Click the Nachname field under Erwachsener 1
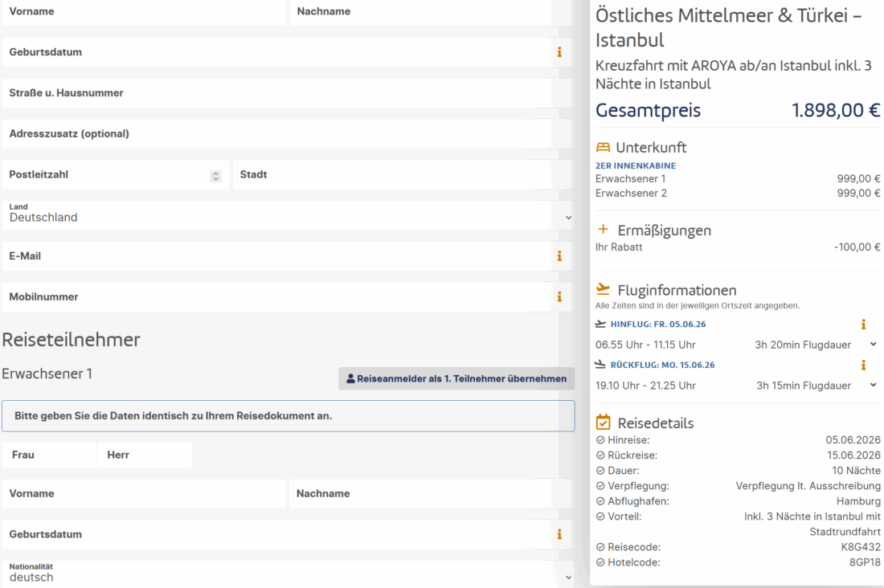884x588 pixels. coord(431,494)
